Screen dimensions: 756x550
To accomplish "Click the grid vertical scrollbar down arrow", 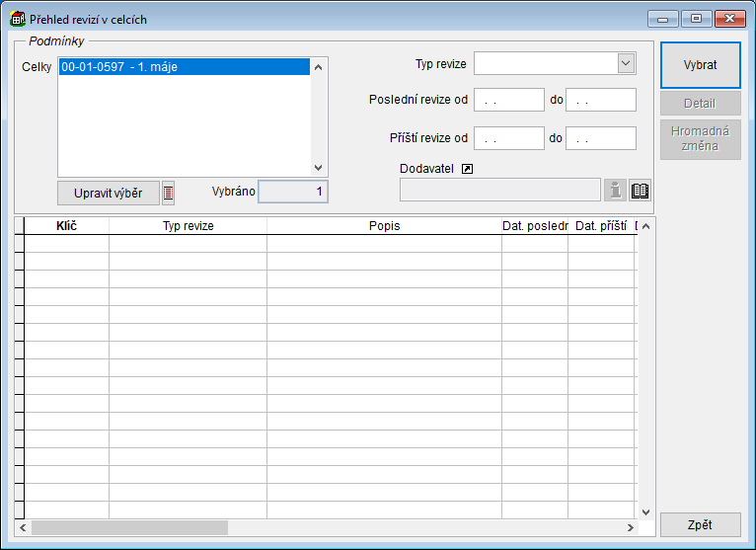I will 646,511.
